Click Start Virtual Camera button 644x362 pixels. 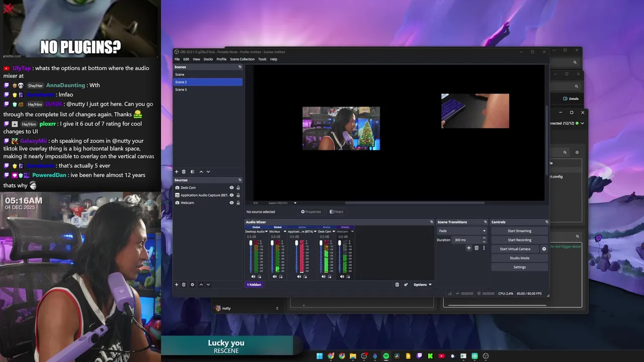click(515, 249)
